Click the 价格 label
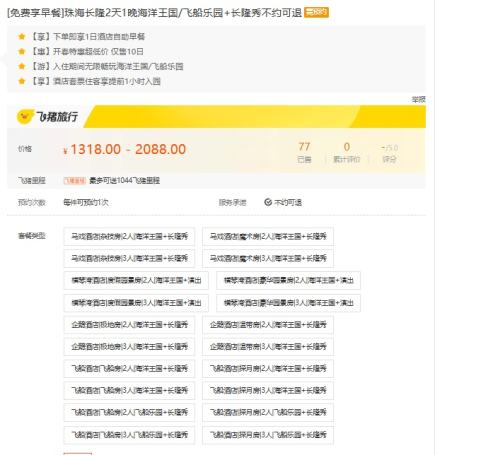The image size is (500, 455). tap(25, 149)
